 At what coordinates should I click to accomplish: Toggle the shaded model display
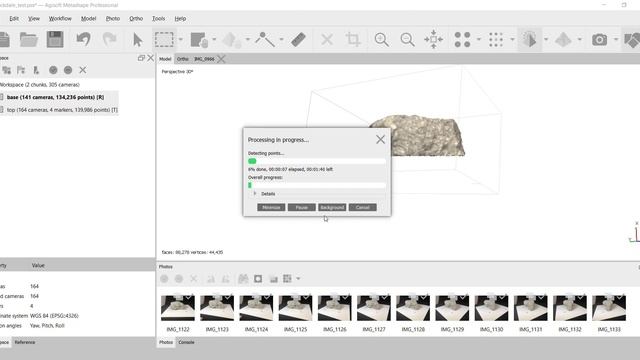(x=529, y=40)
